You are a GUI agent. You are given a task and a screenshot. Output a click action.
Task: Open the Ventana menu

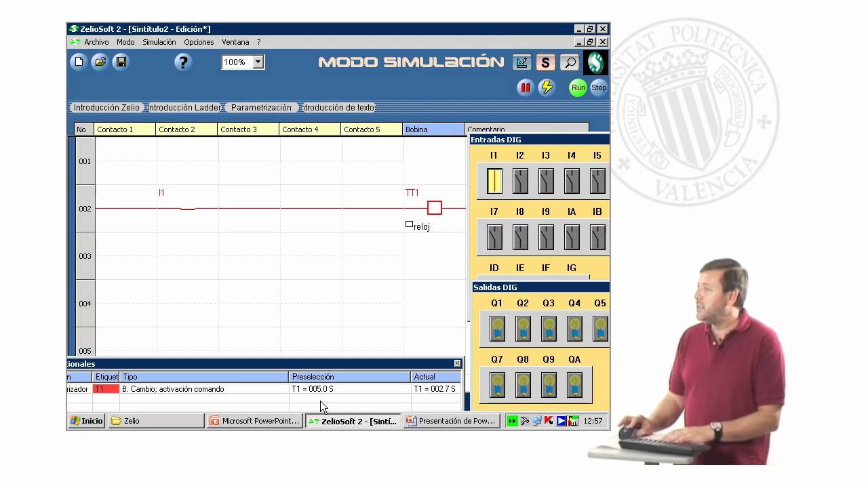pos(235,42)
